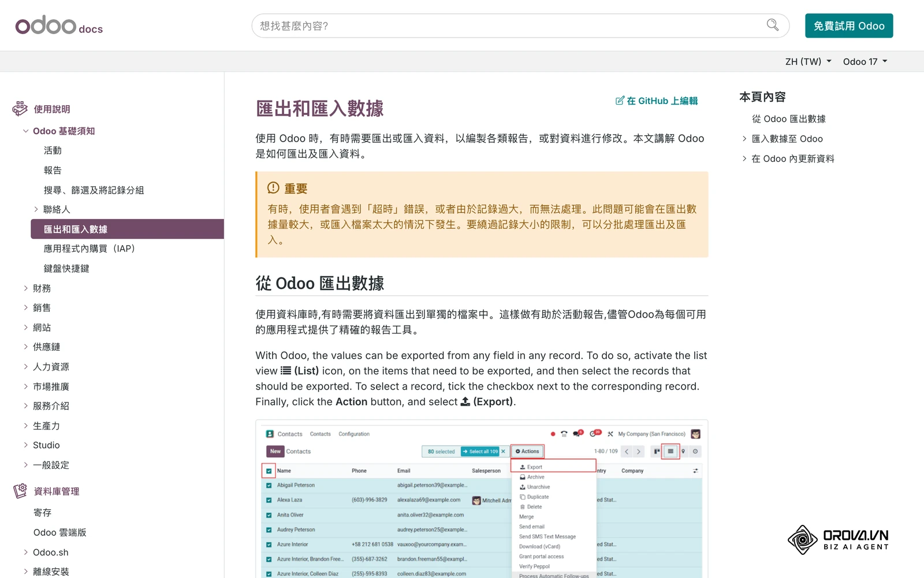Expand the 網站 sidebar section
This screenshot has width=924, height=578.
pyautogui.click(x=25, y=327)
